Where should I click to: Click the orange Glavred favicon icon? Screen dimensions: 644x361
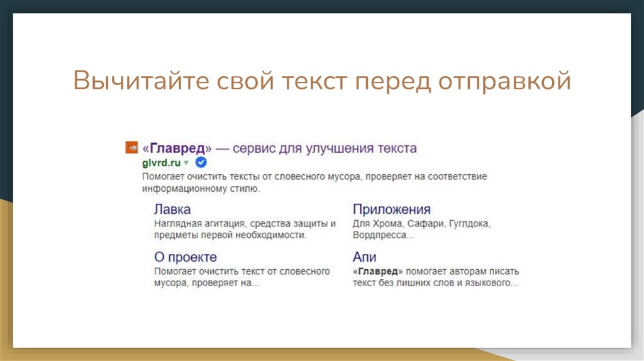coord(131,147)
